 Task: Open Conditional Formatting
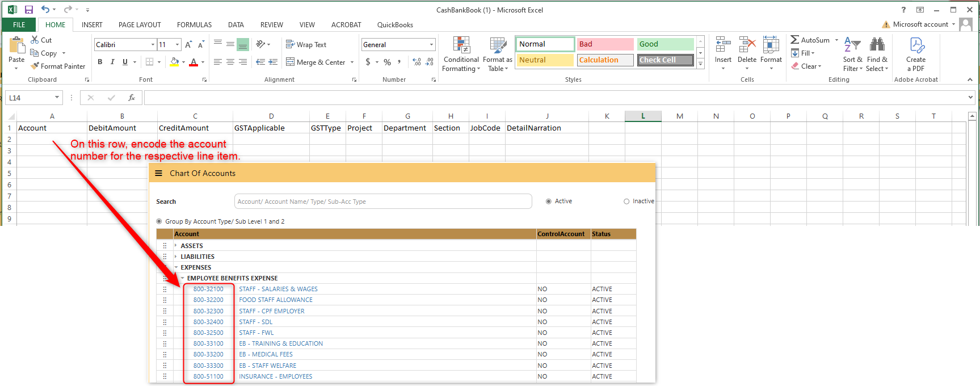tap(461, 54)
